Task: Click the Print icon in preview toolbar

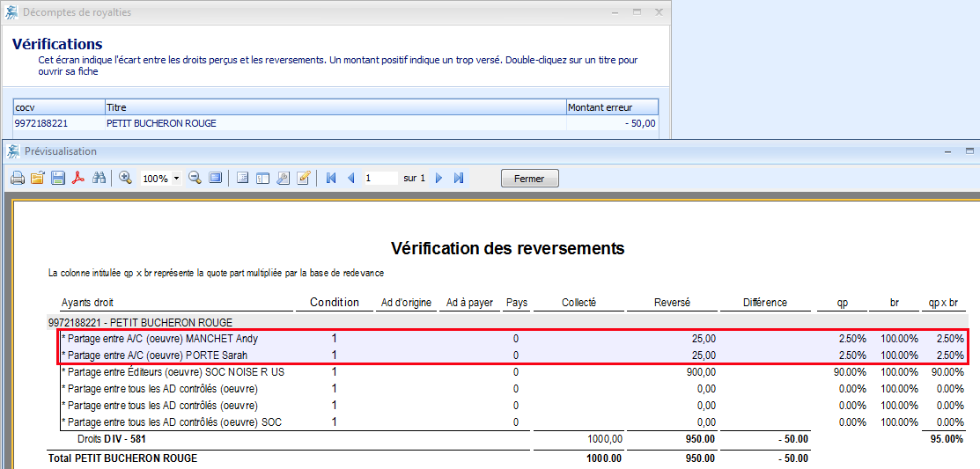Action: coord(18,179)
